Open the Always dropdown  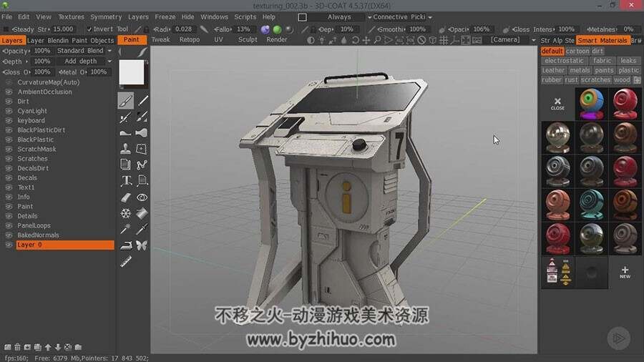click(x=340, y=17)
